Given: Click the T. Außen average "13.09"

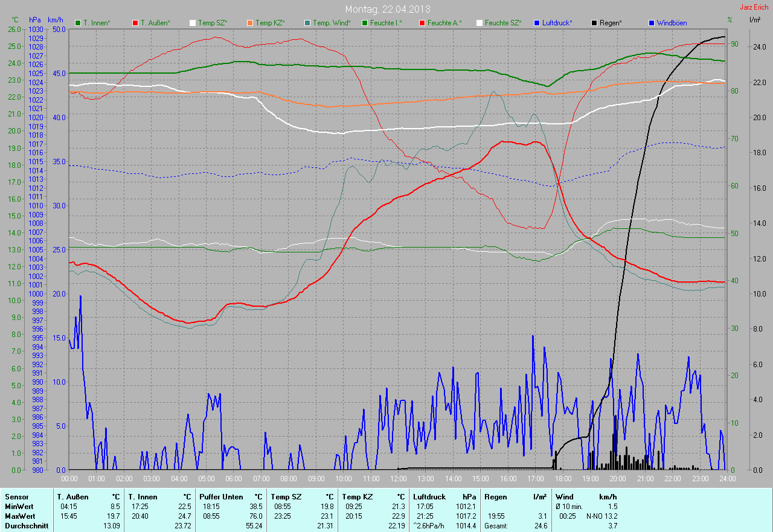Looking at the screenshot, I should pyautogui.click(x=112, y=526).
